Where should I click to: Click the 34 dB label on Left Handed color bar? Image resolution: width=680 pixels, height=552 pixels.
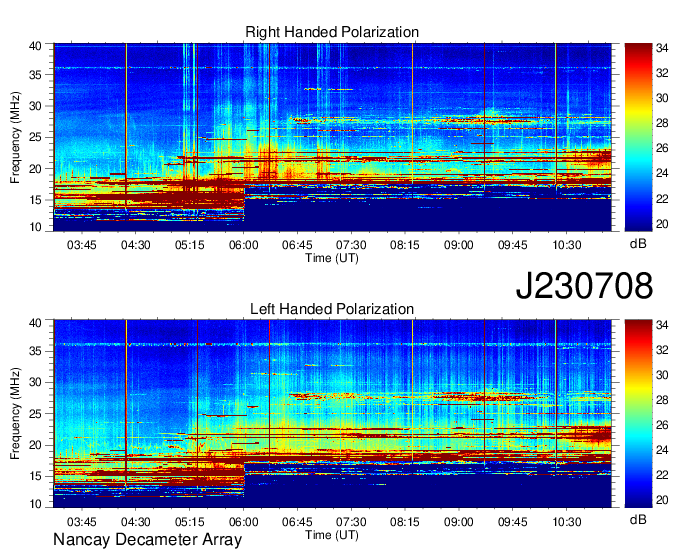point(662,325)
